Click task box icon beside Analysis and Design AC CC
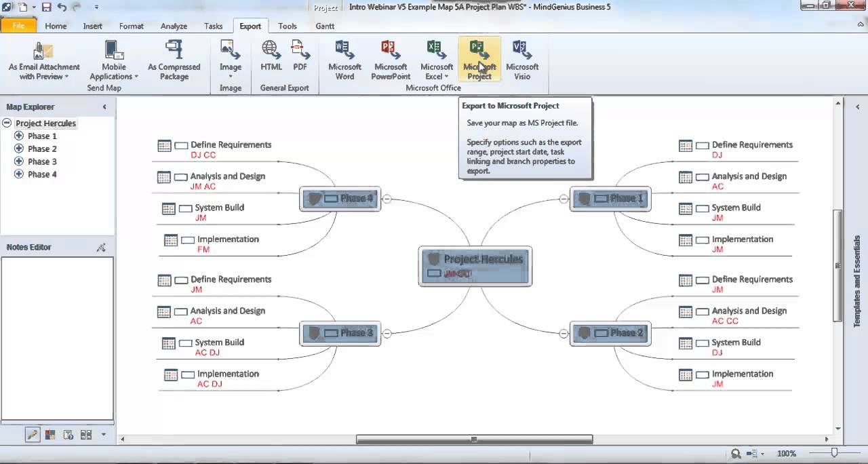 (x=703, y=312)
